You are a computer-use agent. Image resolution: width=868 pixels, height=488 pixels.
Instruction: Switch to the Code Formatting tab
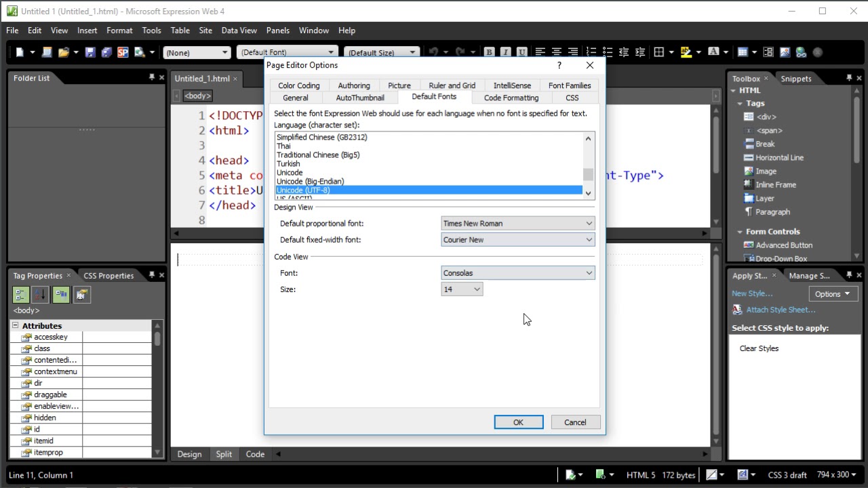point(511,98)
